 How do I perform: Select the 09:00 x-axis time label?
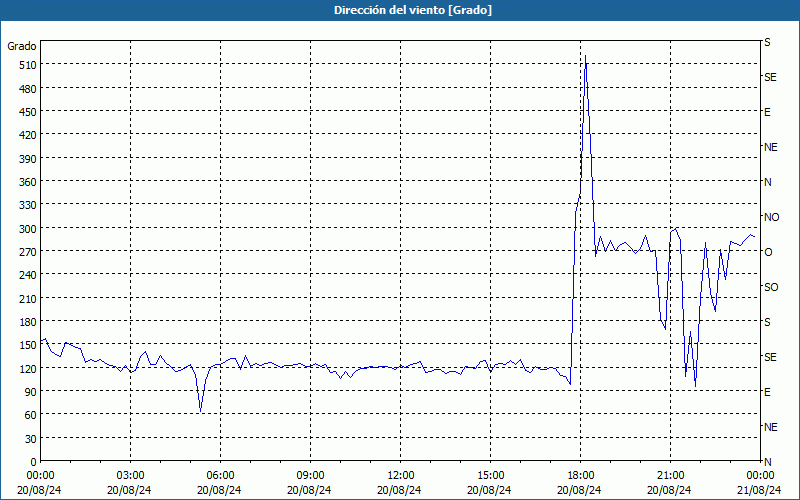pos(310,476)
